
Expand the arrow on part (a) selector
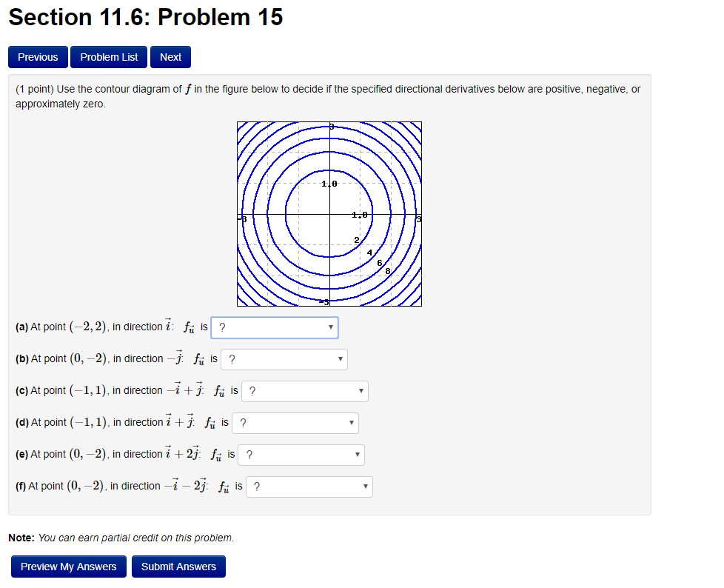(x=331, y=327)
